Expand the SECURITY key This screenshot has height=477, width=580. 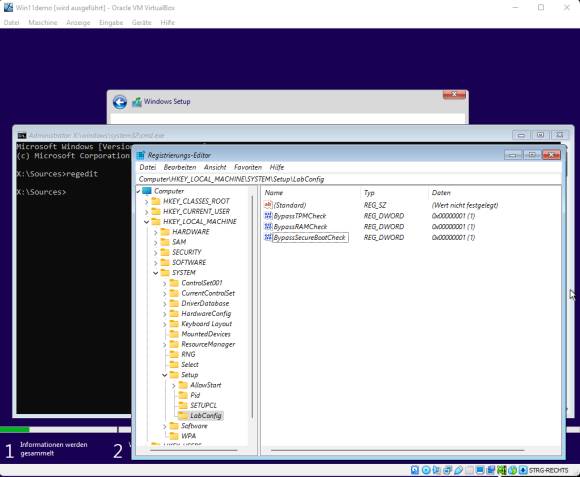coord(156,253)
